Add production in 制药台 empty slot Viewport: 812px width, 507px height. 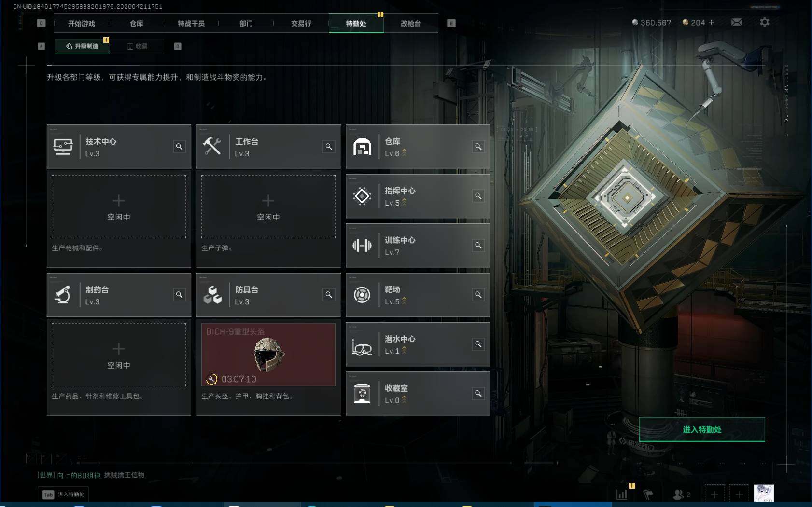tap(119, 355)
